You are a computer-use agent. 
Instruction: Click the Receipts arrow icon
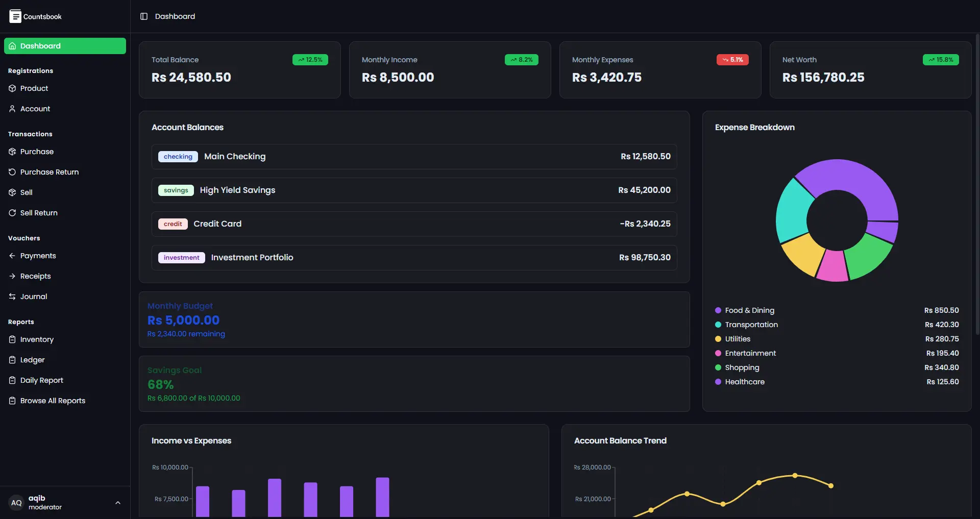pos(12,276)
